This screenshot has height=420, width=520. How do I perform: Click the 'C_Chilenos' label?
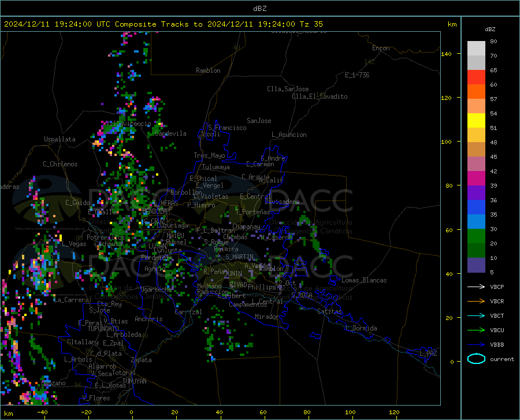click(x=60, y=164)
